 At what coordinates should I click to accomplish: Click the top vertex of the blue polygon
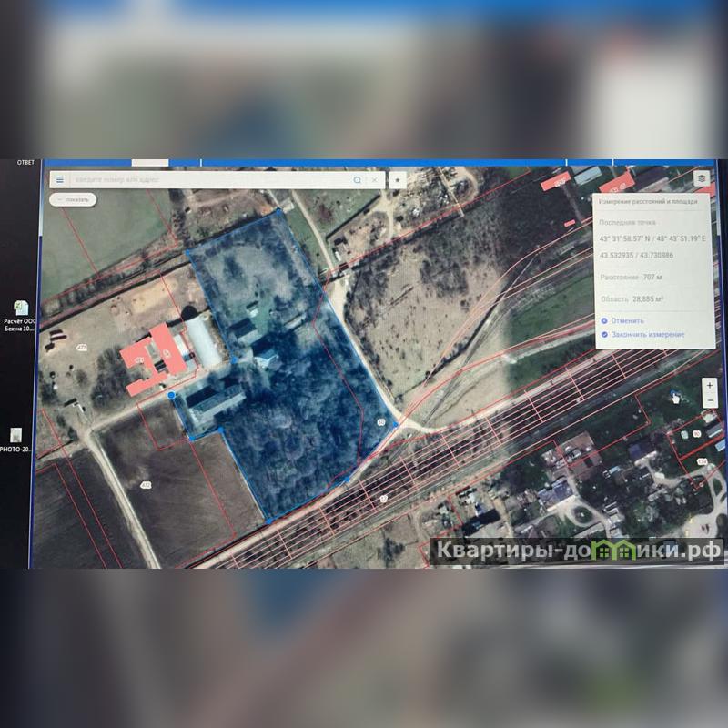(x=279, y=211)
